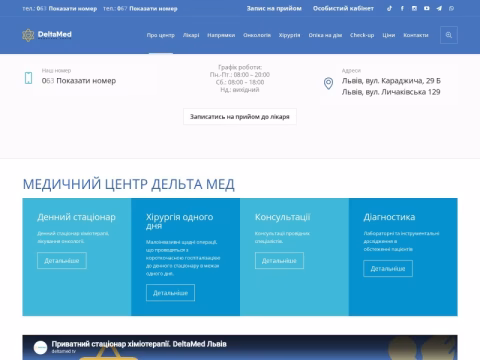This screenshot has width=480, height=360.
Task: Click the Консультації card heading
Action: tap(282, 217)
